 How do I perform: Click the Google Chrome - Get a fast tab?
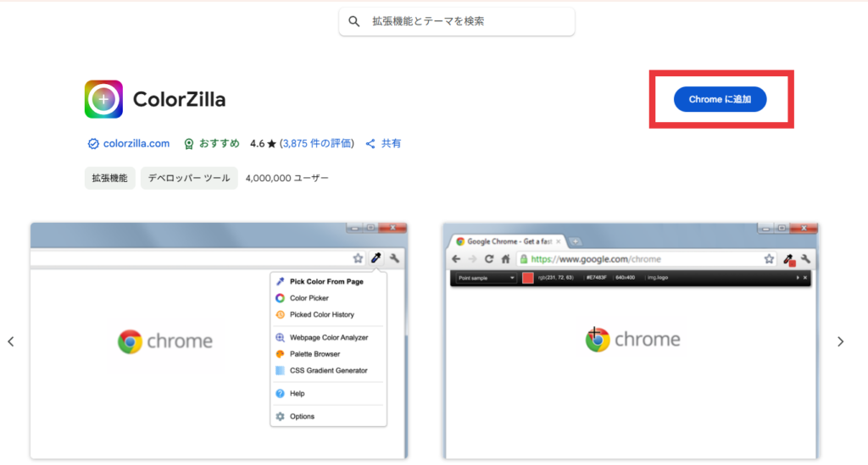509,241
